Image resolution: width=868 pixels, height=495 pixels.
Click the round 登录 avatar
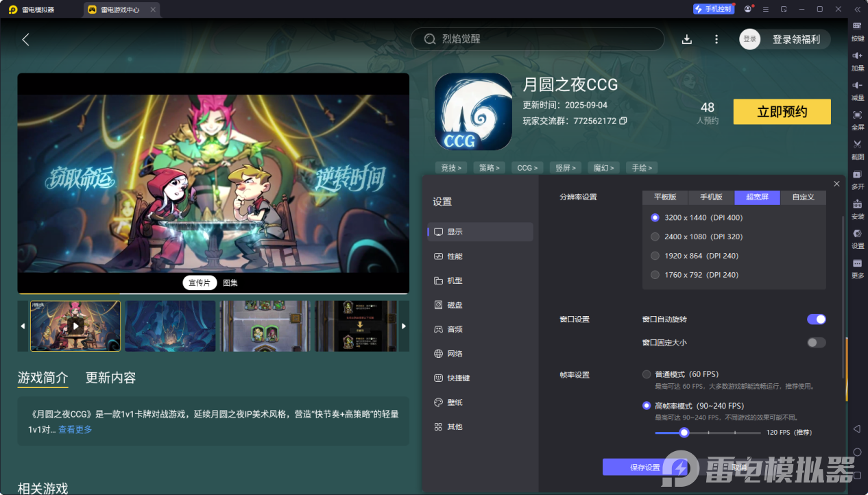point(750,39)
